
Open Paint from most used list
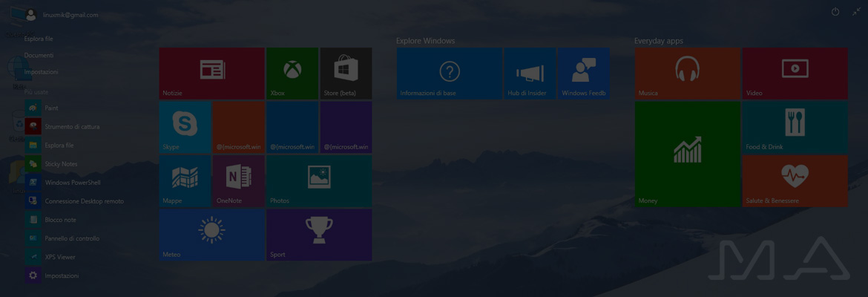tap(42, 108)
